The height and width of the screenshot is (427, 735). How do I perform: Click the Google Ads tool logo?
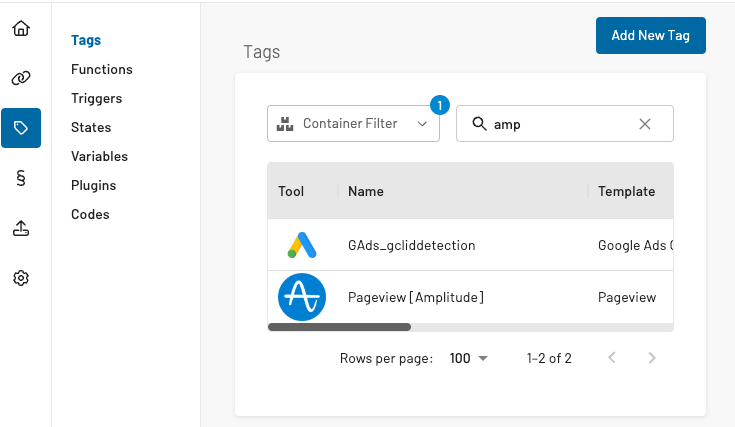(x=301, y=245)
